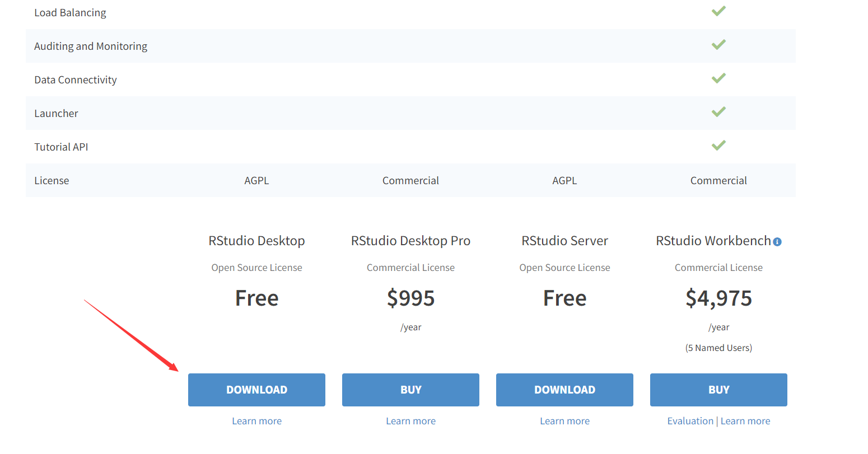Click the Launcher row checkmark
Screen dimensions: 868x454
[x=718, y=111]
